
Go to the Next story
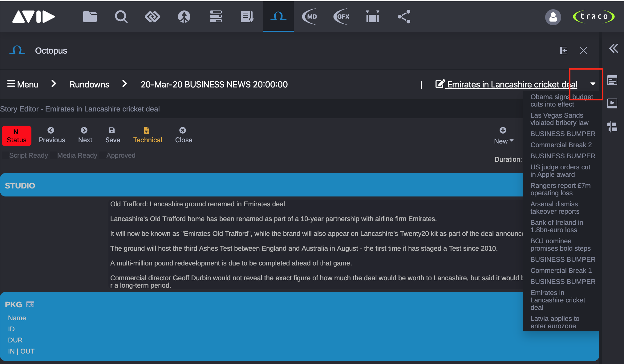[85, 135]
